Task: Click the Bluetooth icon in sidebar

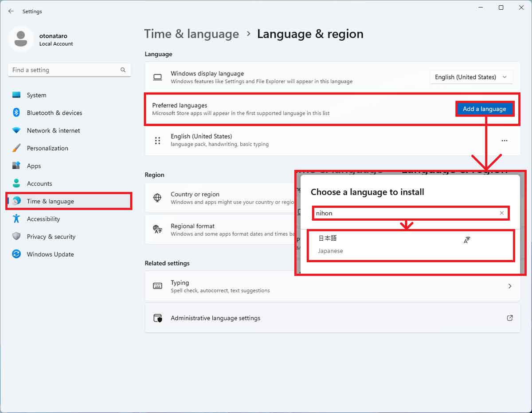Action: click(x=16, y=113)
